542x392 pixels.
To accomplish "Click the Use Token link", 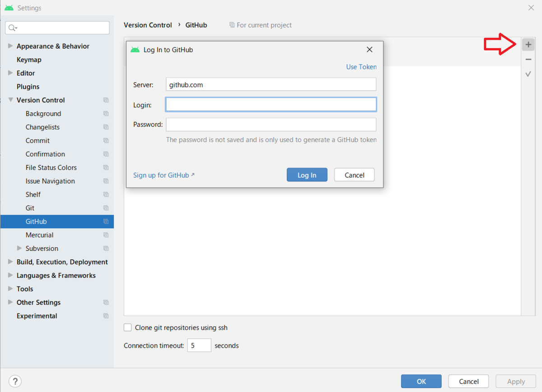I will click(x=361, y=67).
